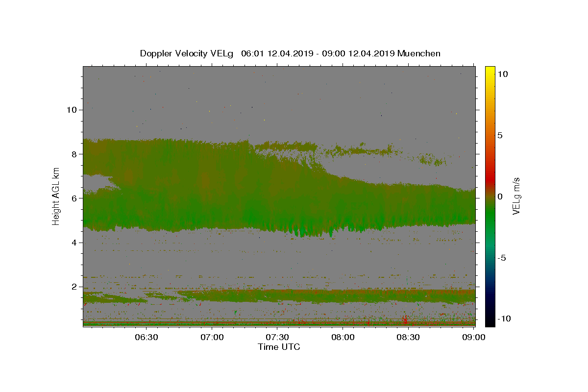Click the 'VELg m/s' colorbar label

tap(516, 196)
